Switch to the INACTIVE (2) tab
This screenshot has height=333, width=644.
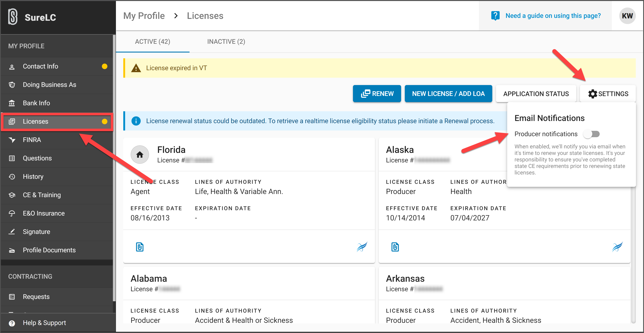pos(226,41)
